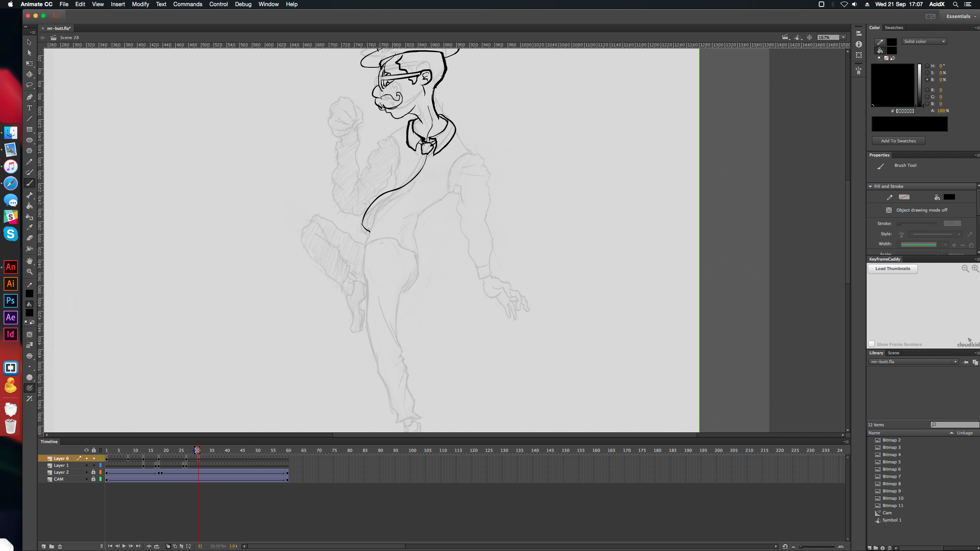This screenshot has width=980, height=551.
Task: Check the Show Frame Numbers checkbox
Action: [872, 344]
